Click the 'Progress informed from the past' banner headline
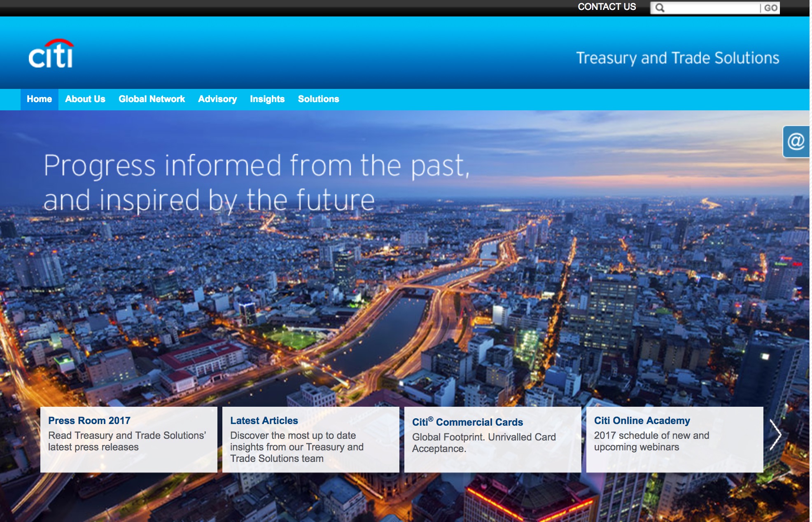This screenshot has height=522, width=812. [257, 182]
